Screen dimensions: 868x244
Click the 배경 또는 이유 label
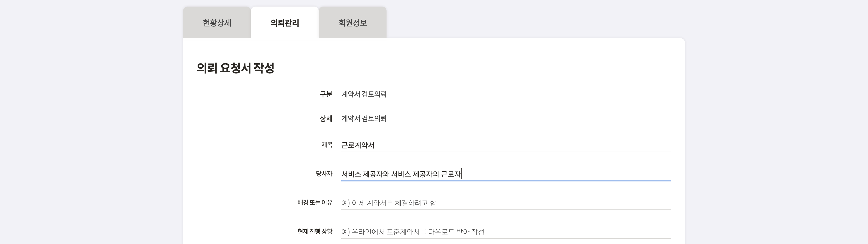pos(315,203)
